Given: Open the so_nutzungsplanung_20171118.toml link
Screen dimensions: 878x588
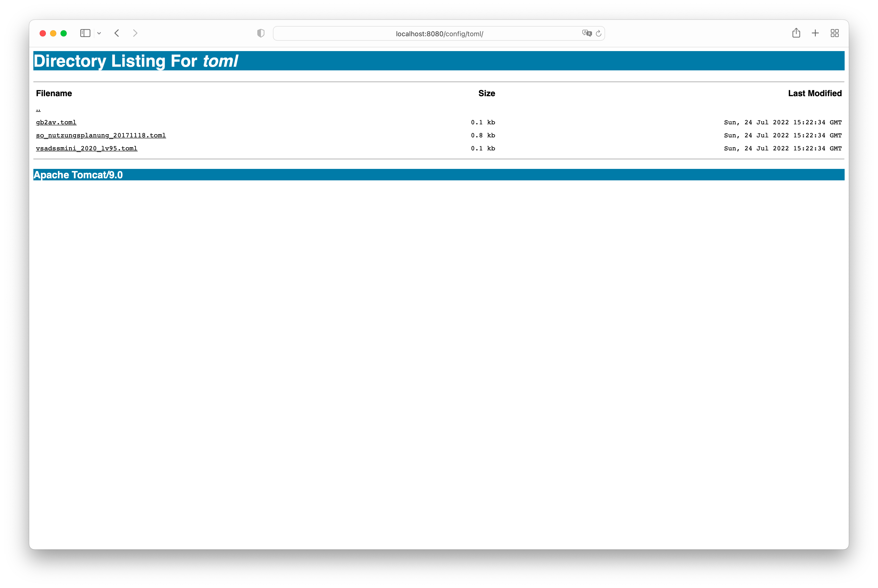Looking at the screenshot, I should pyautogui.click(x=101, y=135).
